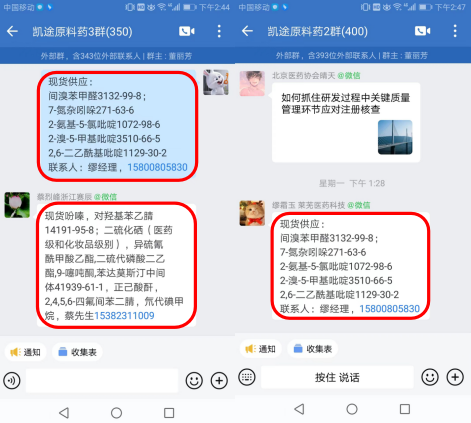This screenshot has height=423, width=471.
Task: Tap phone number 15800805830 in right chat
Action: (x=389, y=309)
